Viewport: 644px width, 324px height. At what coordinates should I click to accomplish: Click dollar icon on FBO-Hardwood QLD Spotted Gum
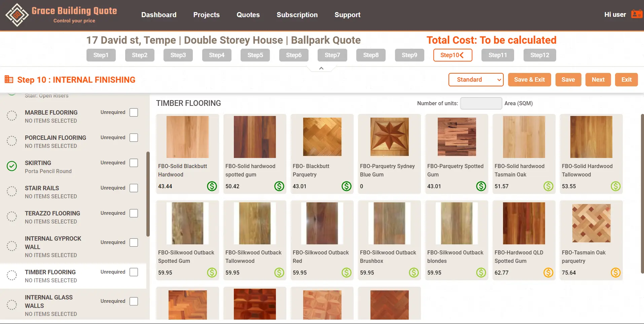click(548, 273)
